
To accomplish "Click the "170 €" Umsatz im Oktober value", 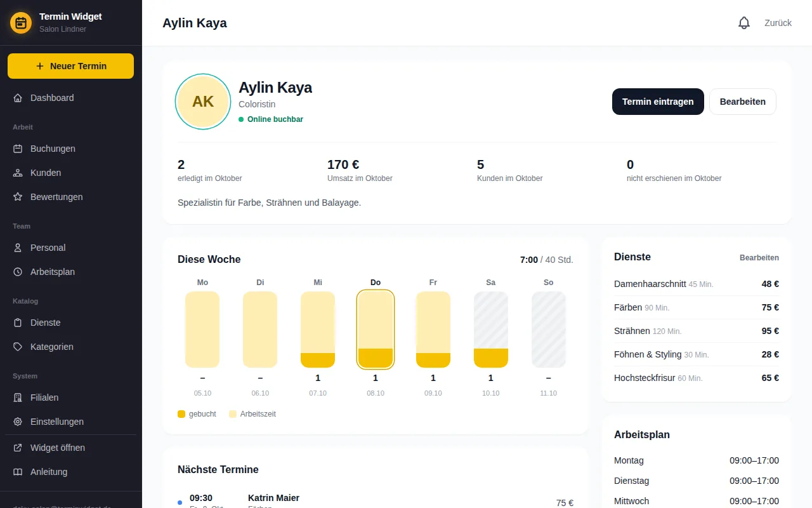I will tap(343, 164).
